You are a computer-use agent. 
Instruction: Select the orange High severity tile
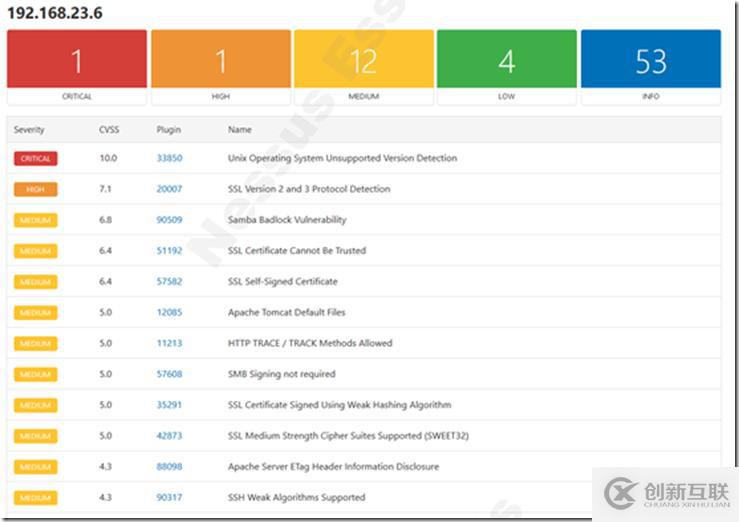click(x=221, y=61)
